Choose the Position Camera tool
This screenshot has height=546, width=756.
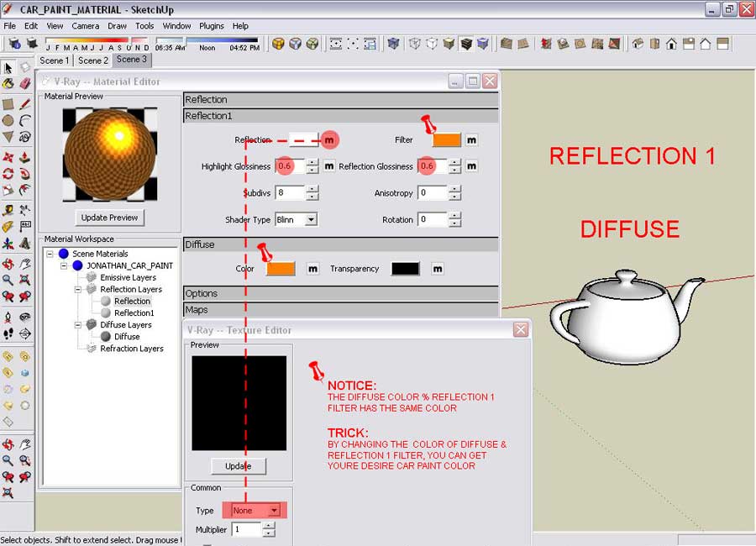(8, 317)
